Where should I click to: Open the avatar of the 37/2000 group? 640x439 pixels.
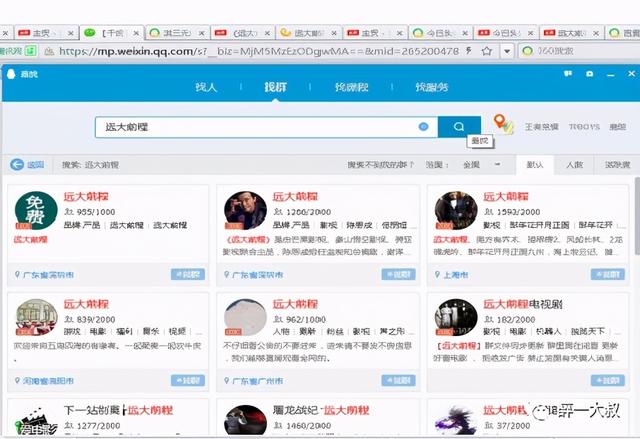pos(456,421)
